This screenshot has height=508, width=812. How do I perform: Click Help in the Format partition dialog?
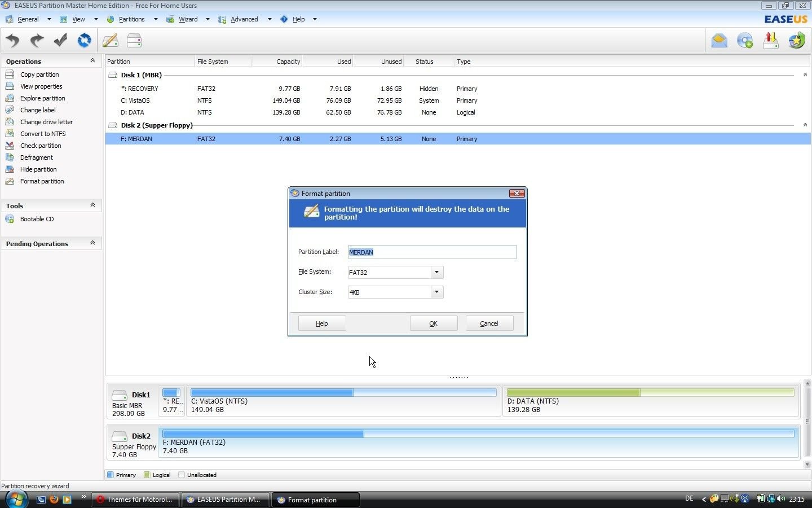321,323
